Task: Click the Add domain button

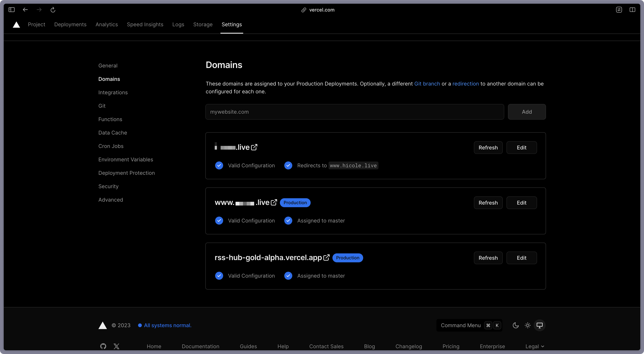Action: pos(527,112)
